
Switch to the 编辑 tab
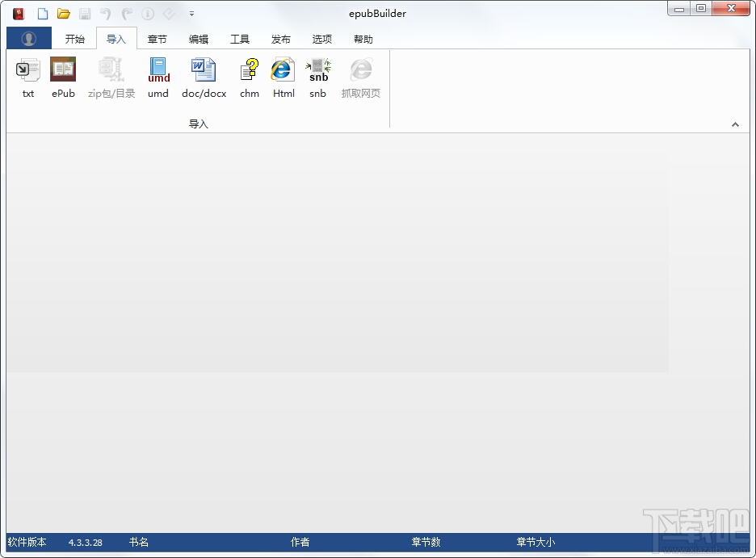[199, 39]
